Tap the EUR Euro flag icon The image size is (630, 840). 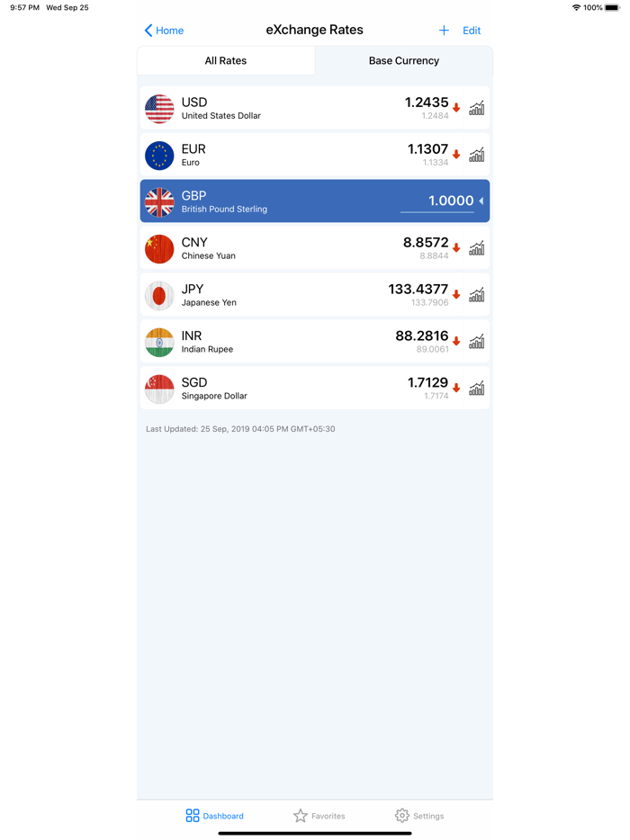point(159,155)
